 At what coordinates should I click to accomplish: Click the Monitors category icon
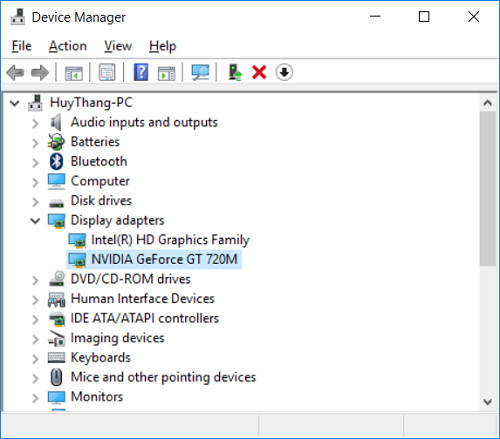tap(56, 397)
